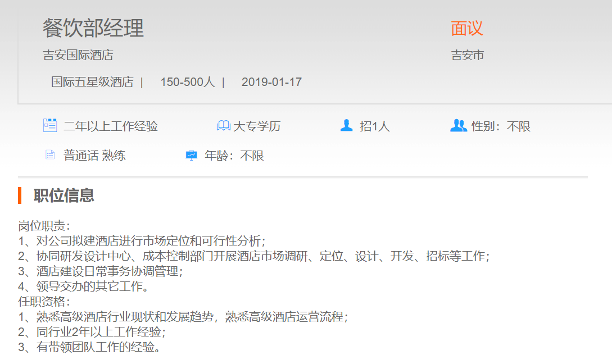Click the orange bar beside 职位信息
The width and height of the screenshot is (612, 364).
tap(20, 195)
